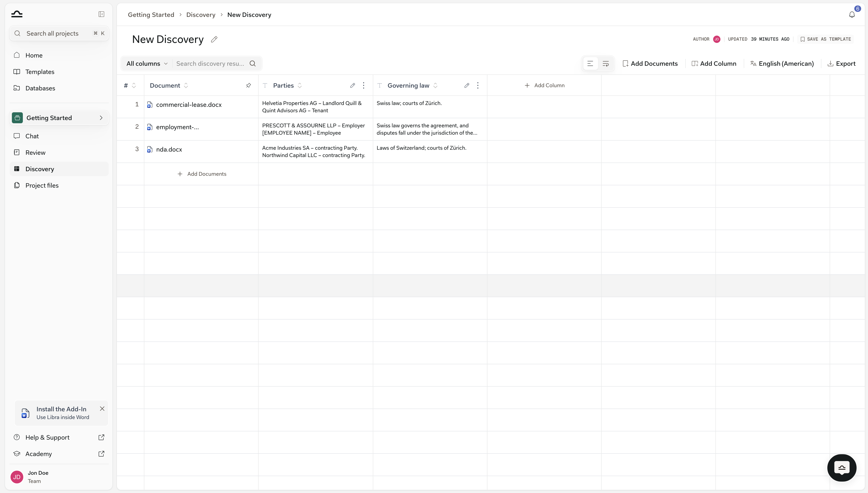
Task: Pin the Document column
Action: point(249,85)
